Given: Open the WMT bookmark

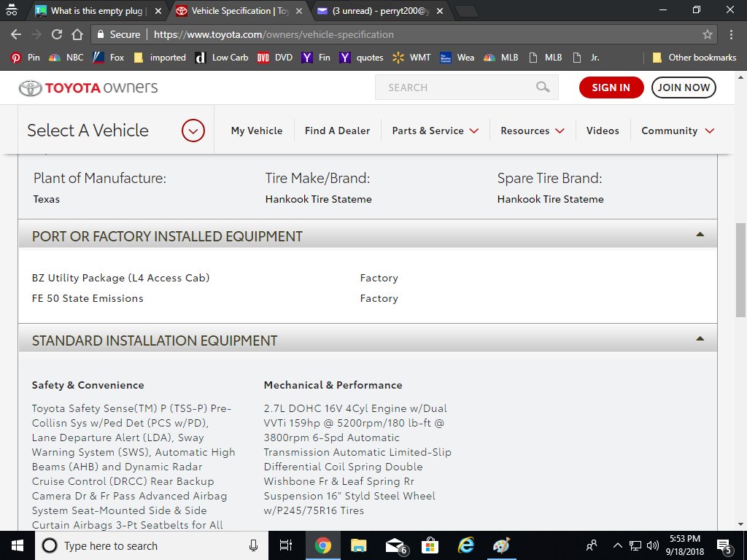Looking at the screenshot, I should pos(411,58).
